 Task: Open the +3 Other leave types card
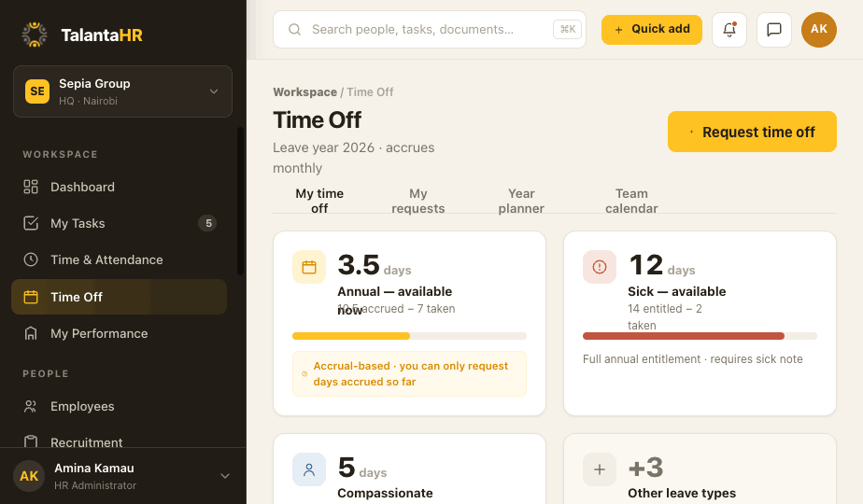click(700, 469)
